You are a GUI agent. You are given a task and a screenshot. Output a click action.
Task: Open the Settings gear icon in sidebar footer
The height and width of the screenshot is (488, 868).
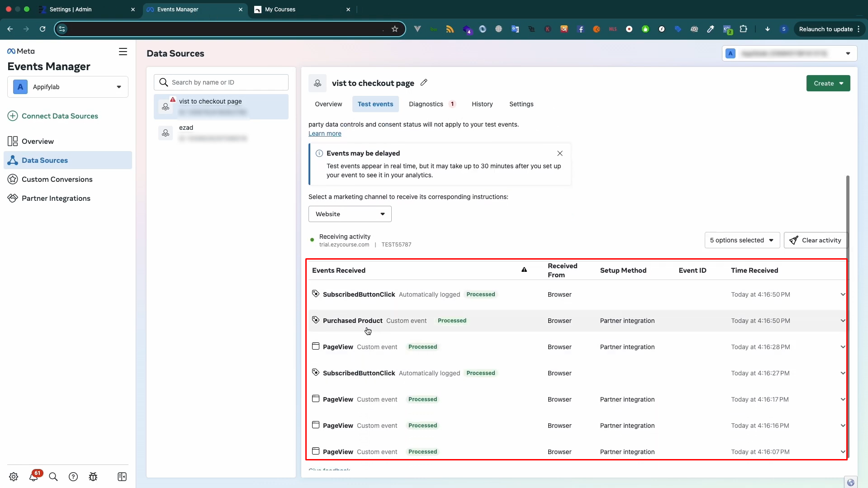point(14,477)
